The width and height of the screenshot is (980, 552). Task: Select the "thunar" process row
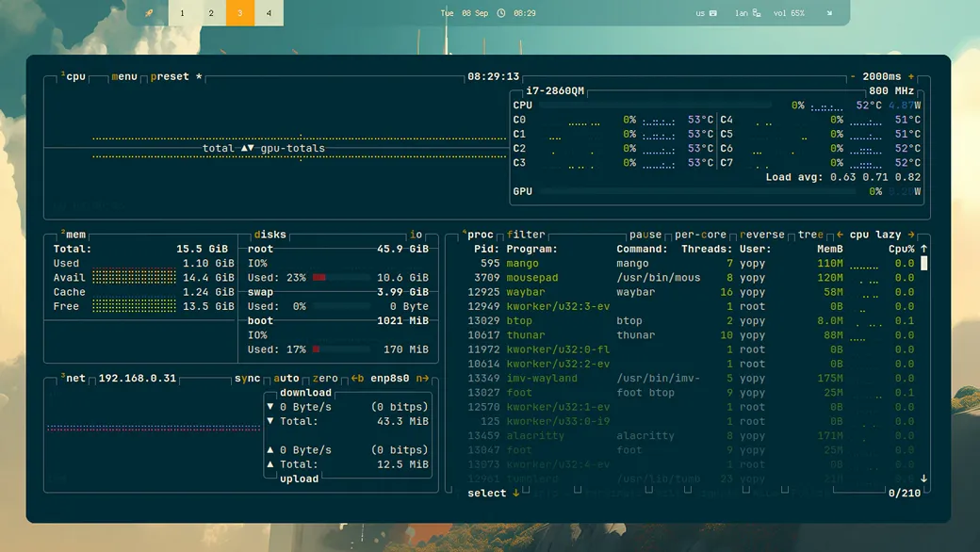coord(693,335)
